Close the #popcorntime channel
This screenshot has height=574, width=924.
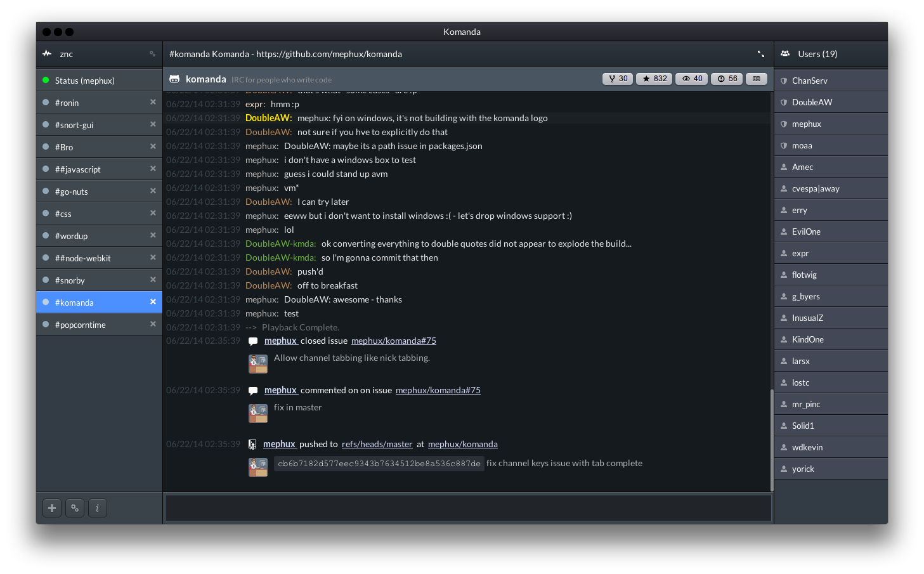(x=153, y=324)
